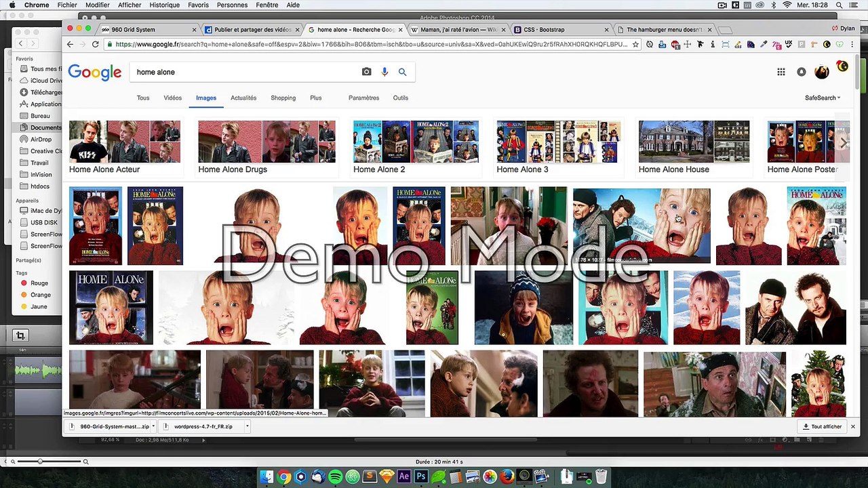868x488 pixels.
Task: Open the Home Alone 3 suggestion
Action: [559, 148]
